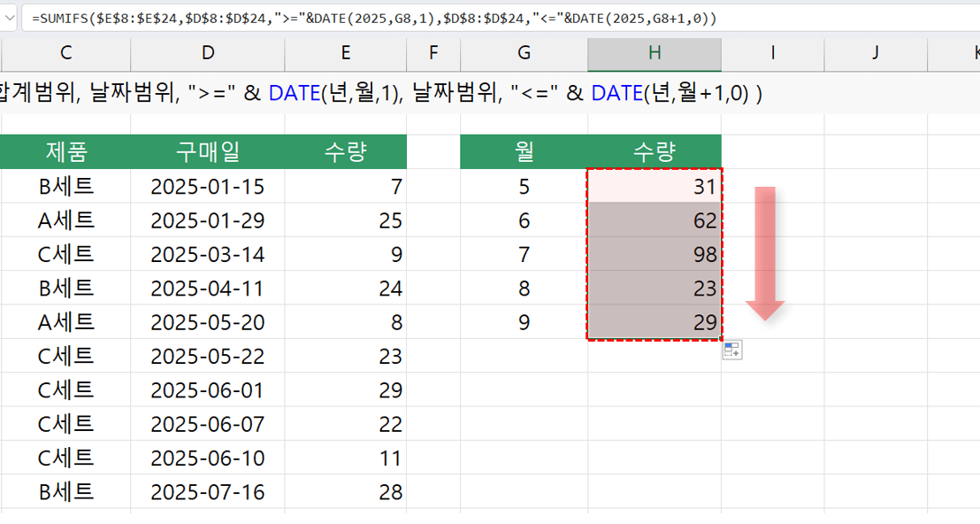Screen dimensions: 980x524
Task: Open the Auto Fill Options button
Action: click(731, 351)
